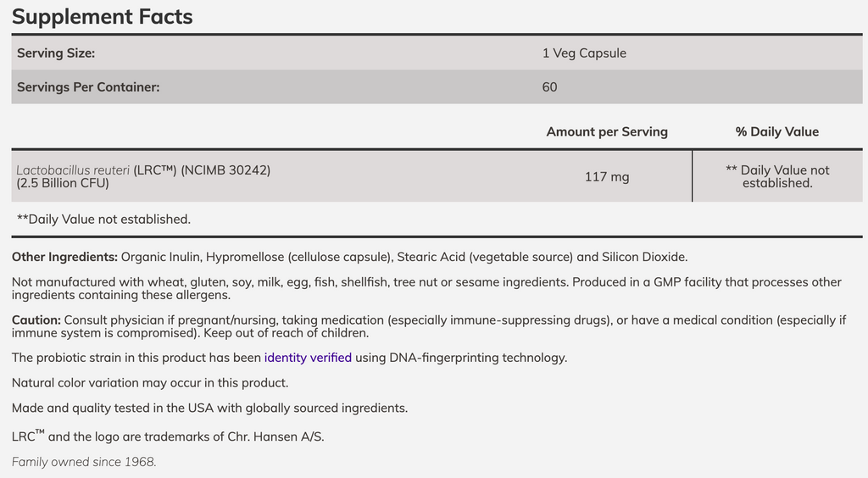Click the "(2.5 Billion CFU)" text
868x478 pixels.
(x=63, y=183)
